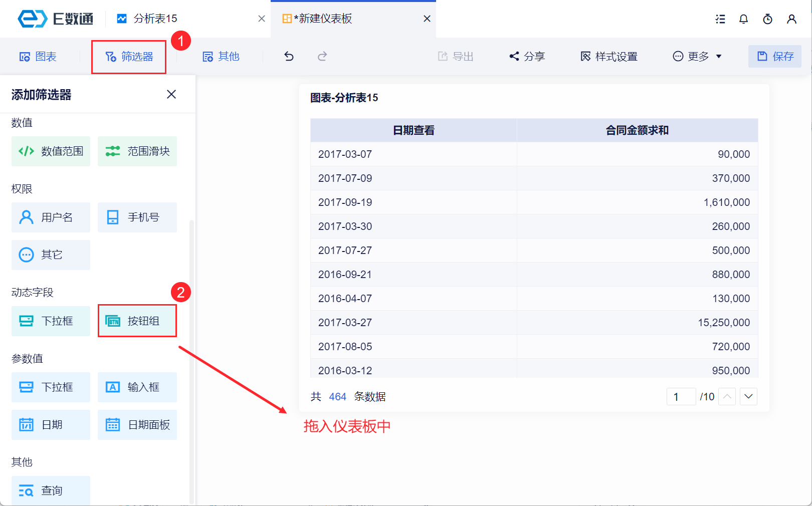Open the user account icon
Screen dimensions: 812x506
click(x=792, y=19)
